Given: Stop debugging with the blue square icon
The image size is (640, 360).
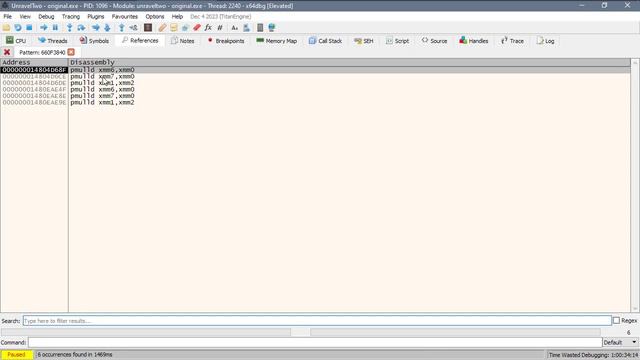Looking at the screenshot, I should coord(29,28).
